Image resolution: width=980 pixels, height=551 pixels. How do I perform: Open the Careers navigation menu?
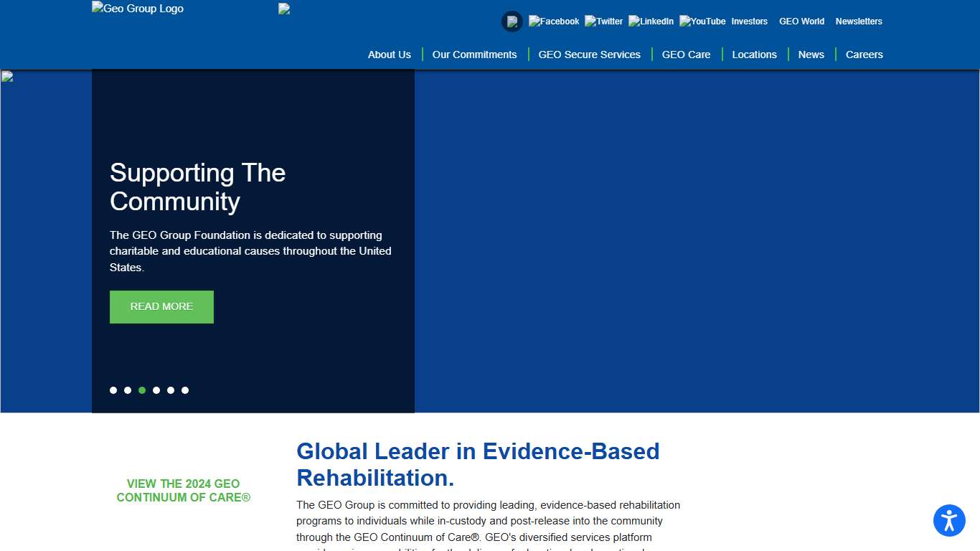pyautogui.click(x=864, y=55)
